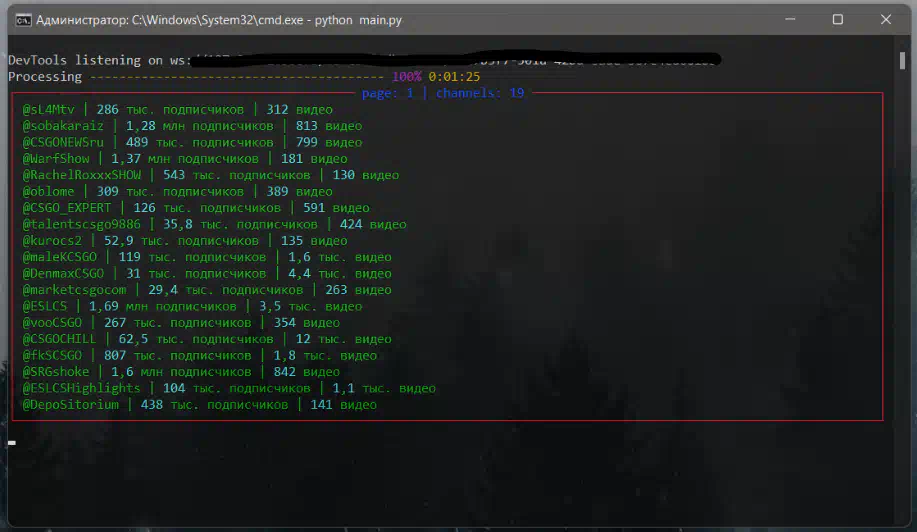Click the @talentscsgo9886 channel name
This screenshot has width=917, height=532.
click(81, 224)
